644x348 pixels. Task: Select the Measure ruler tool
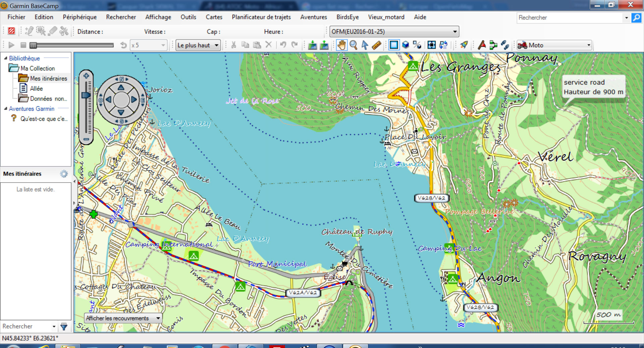coord(376,45)
